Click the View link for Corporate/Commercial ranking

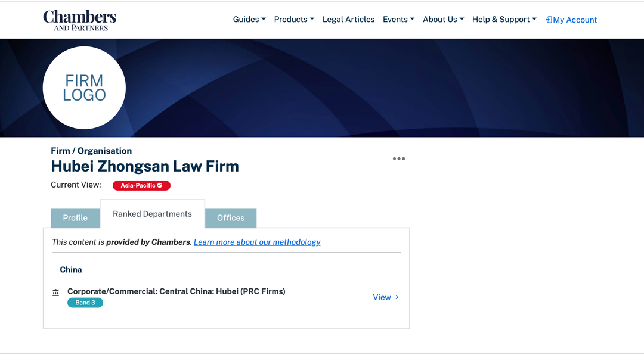pyautogui.click(x=382, y=297)
